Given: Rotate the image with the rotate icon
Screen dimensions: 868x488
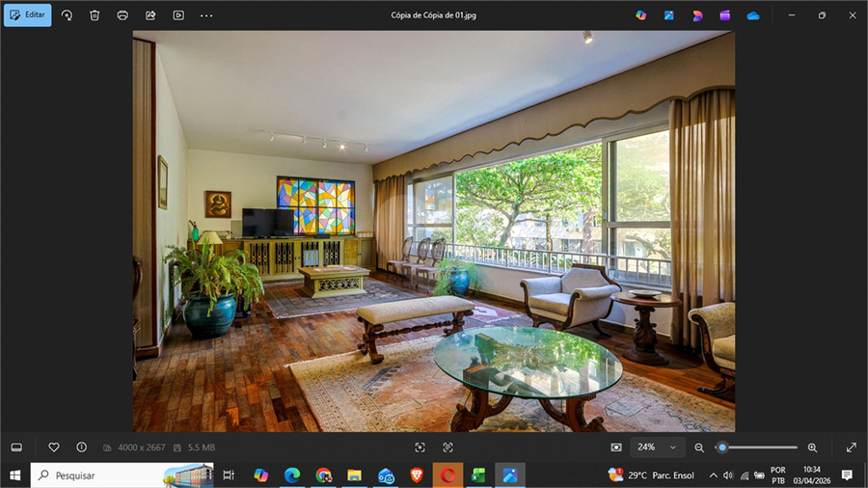Looking at the screenshot, I should coord(67,15).
